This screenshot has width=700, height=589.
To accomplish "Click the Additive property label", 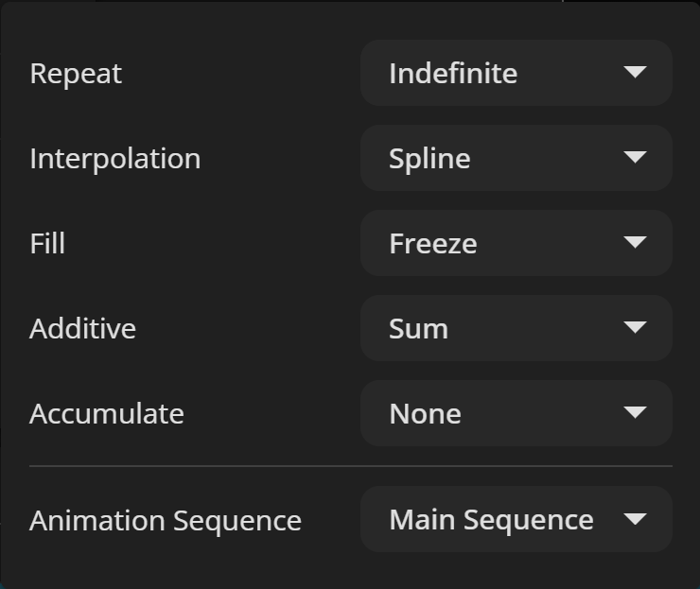I will click(x=82, y=328).
